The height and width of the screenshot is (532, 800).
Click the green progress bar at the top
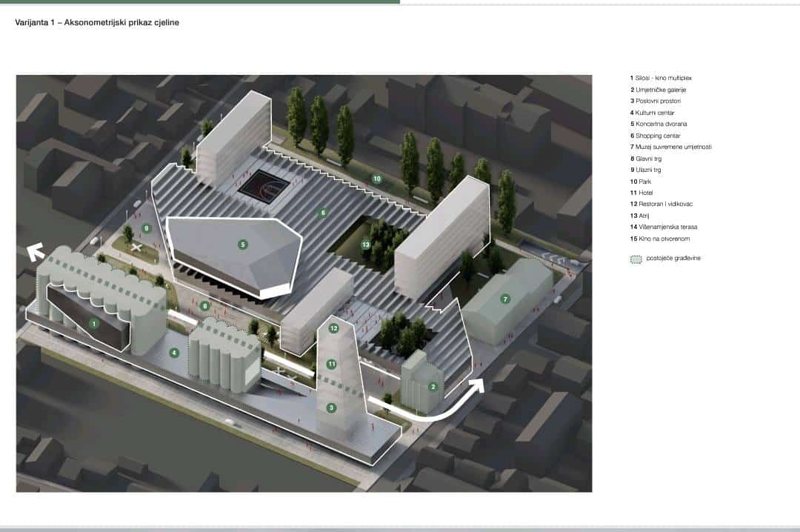pos(200,2)
